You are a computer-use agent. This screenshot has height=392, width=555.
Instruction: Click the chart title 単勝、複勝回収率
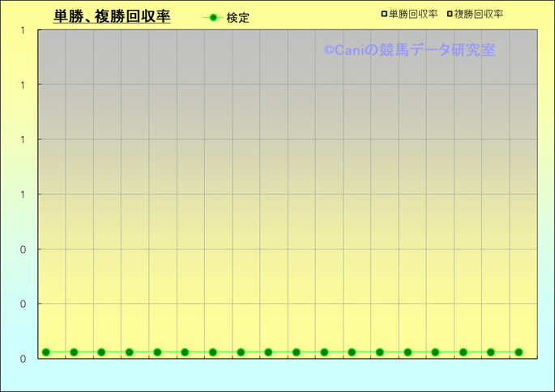click(x=112, y=16)
